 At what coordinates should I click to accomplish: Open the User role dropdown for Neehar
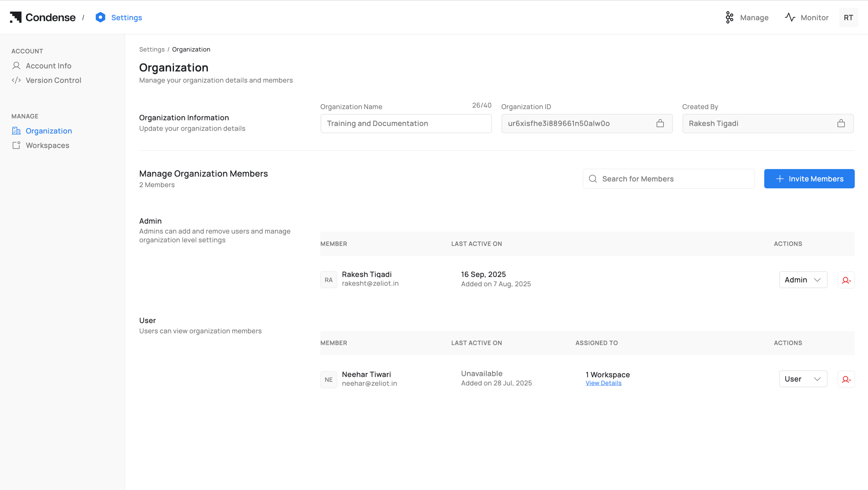tap(803, 379)
